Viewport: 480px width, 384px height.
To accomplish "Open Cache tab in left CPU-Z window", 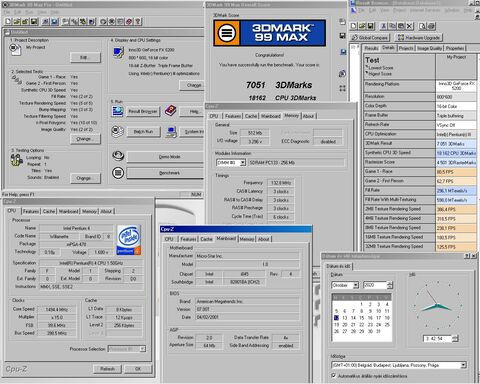I will [49, 211].
